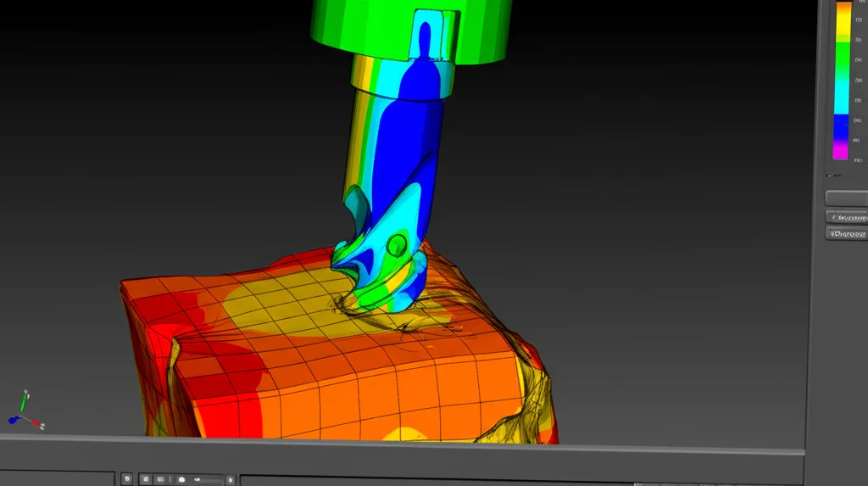Click the gear icon right of the bottom slider
The image size is (868, 486).
click(x=231, y=480)
